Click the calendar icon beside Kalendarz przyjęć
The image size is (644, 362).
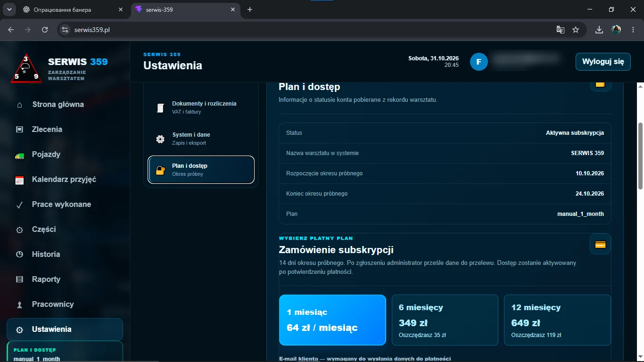coord(19,180)
